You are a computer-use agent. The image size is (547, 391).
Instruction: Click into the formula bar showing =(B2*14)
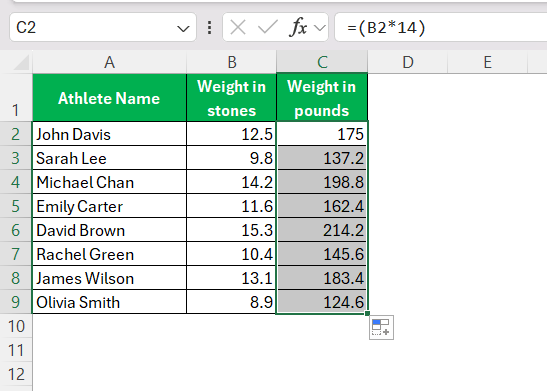[x=441, y=27]
